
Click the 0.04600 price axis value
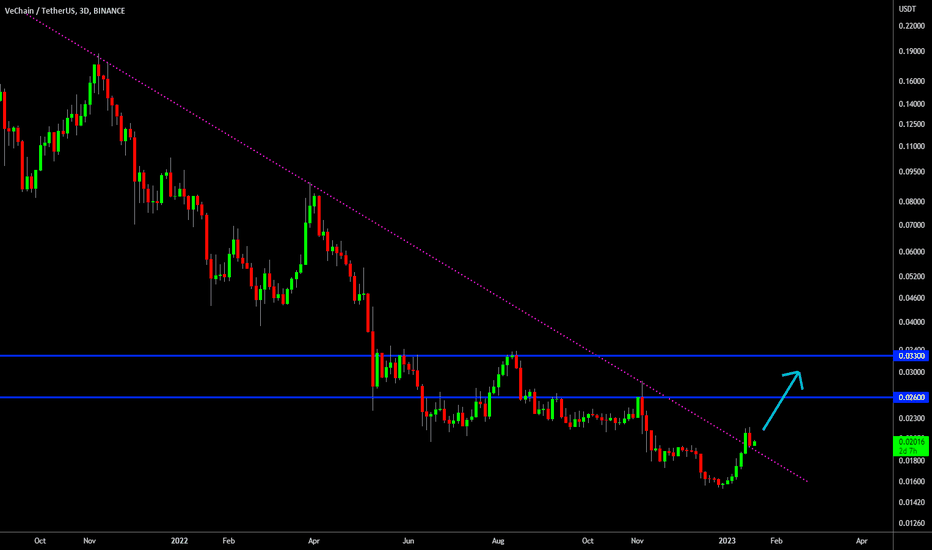[912, 298]
